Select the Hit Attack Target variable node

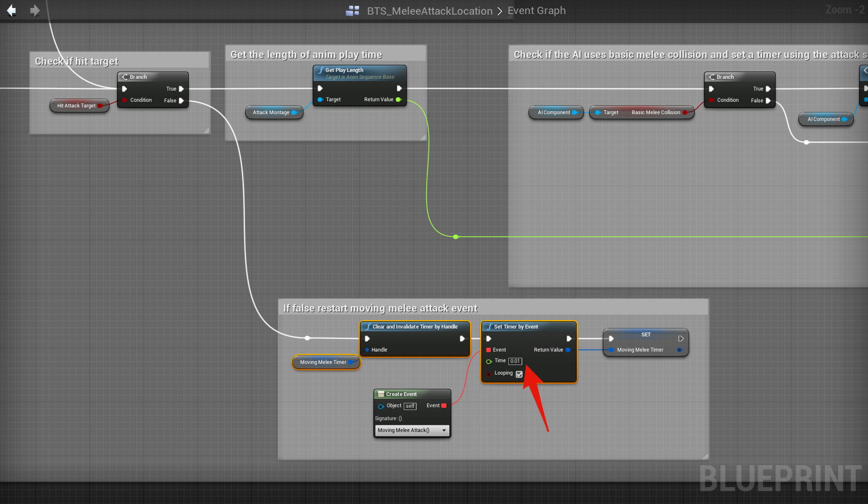(76, 106)
